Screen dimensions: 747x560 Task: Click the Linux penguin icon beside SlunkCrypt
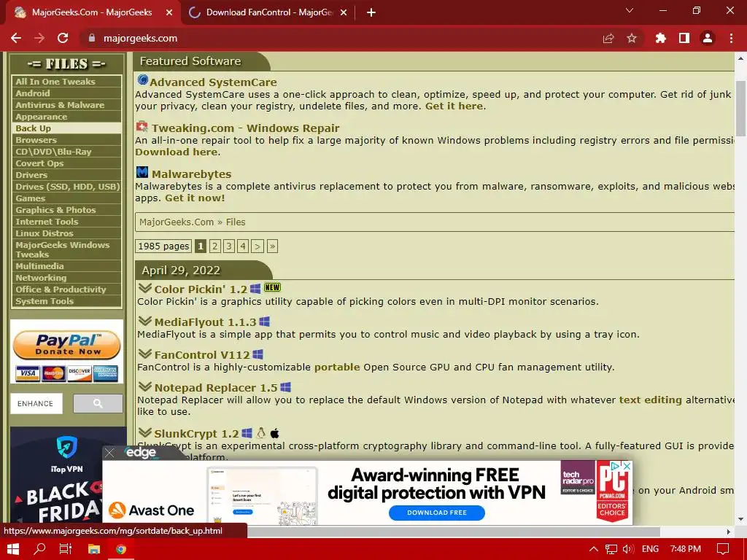click(x=260, y=432)
